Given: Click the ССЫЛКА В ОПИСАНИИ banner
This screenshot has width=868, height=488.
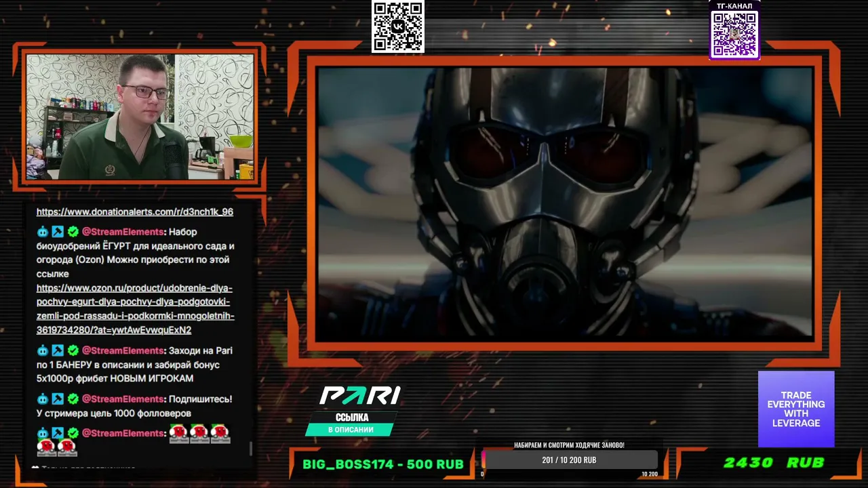Looking at the screenshot, I should (350, 424).
